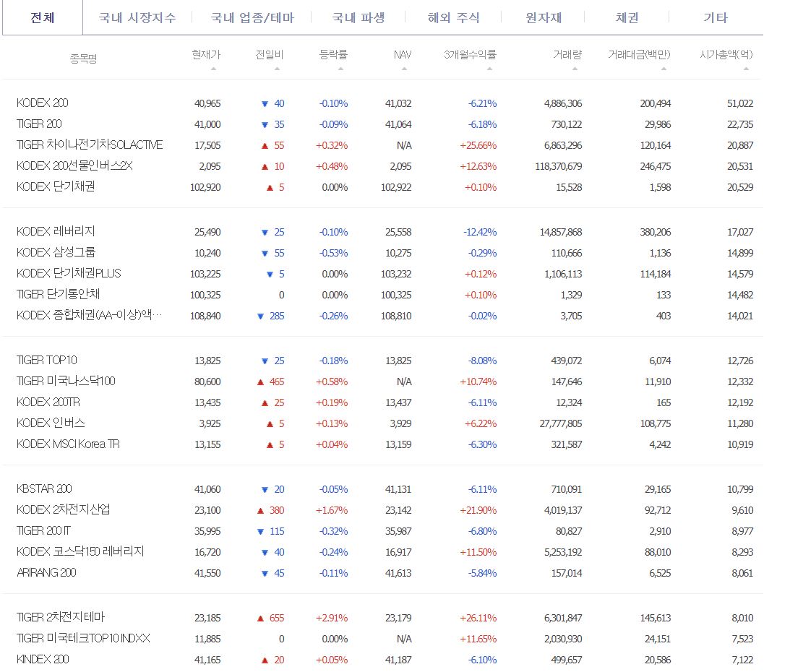Open the TIGER 200 IT link

43,530
